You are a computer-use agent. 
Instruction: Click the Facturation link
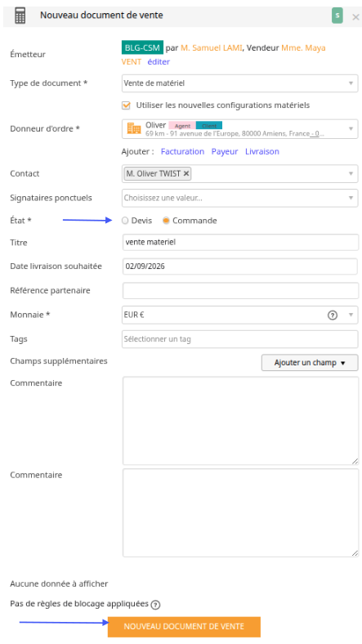pos(182,151)
